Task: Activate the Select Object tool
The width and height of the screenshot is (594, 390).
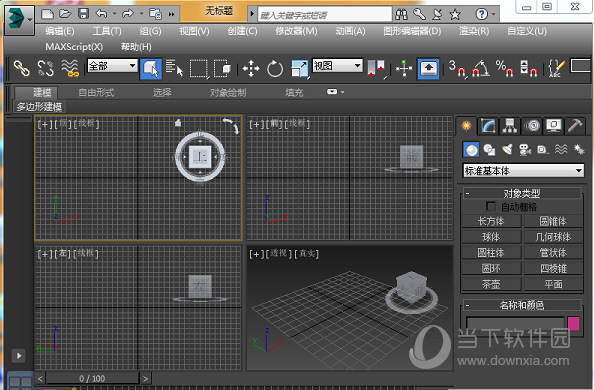Action: point(151,69)
